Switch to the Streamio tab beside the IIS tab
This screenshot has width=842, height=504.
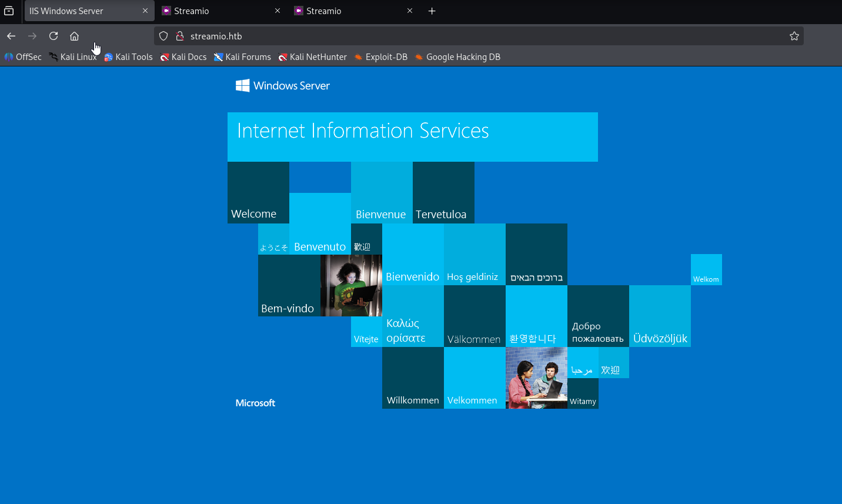coord(221,11)
